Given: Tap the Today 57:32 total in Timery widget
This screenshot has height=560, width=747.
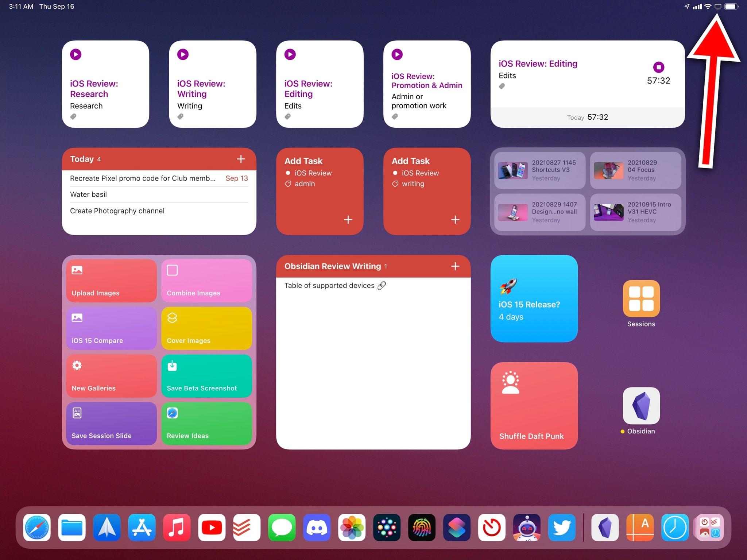Looking at the screenshot, I should pyautogui.click(x=587, y=117).
